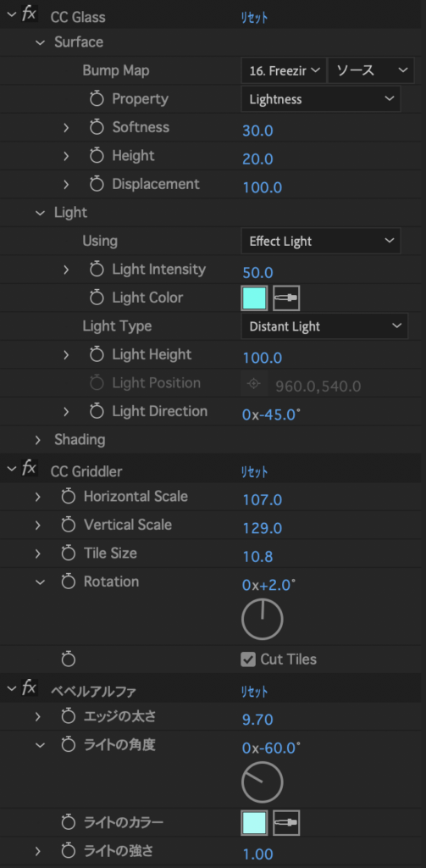This screenshot has height=868, width=426.
Task: Toggle the CC Glass fx effect switch
Action: click(x=30, y=15)
